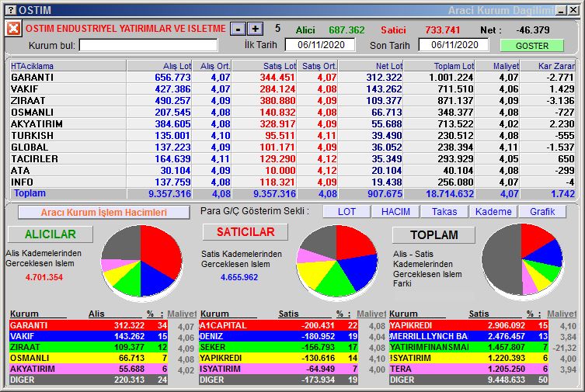Select the AKYATIRIM row in main table
Image resolution: width=585 pixels, height=392 pixels.
point(292,123)
